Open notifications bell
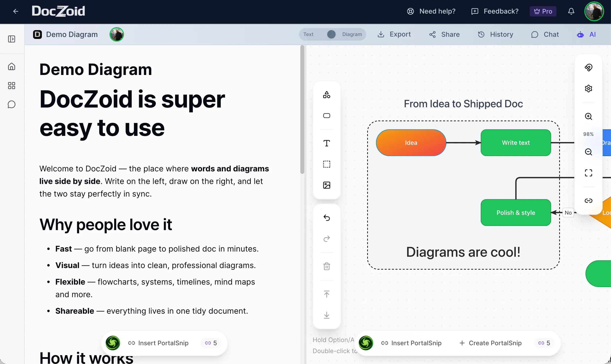Image resolution: width=611 pixels, height=364 pixels. coord(571,11)
